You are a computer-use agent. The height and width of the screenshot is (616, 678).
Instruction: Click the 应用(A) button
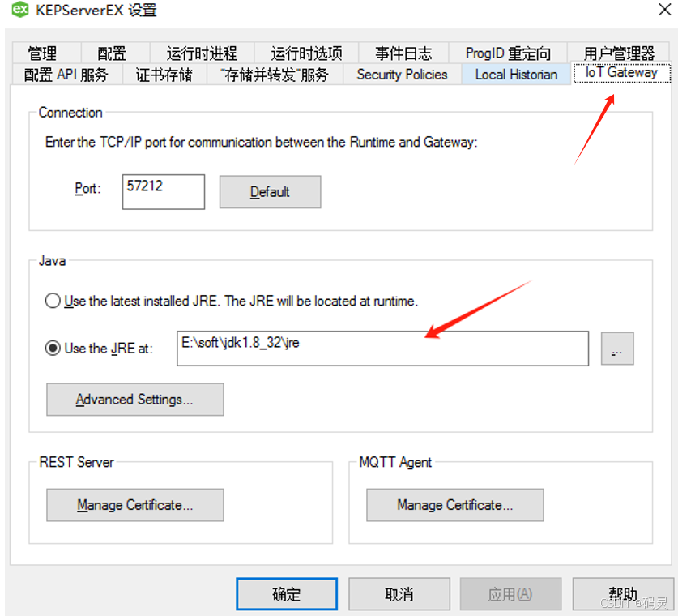click(x=510, y=594)
